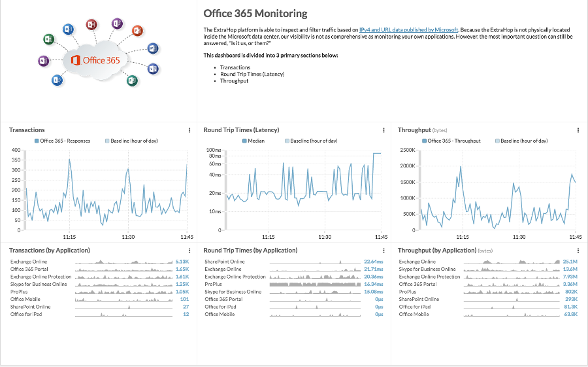Screen dimensions: 588x367
Task: Toggle Baseline legend in Throughput chart
Action: point(521,141)
